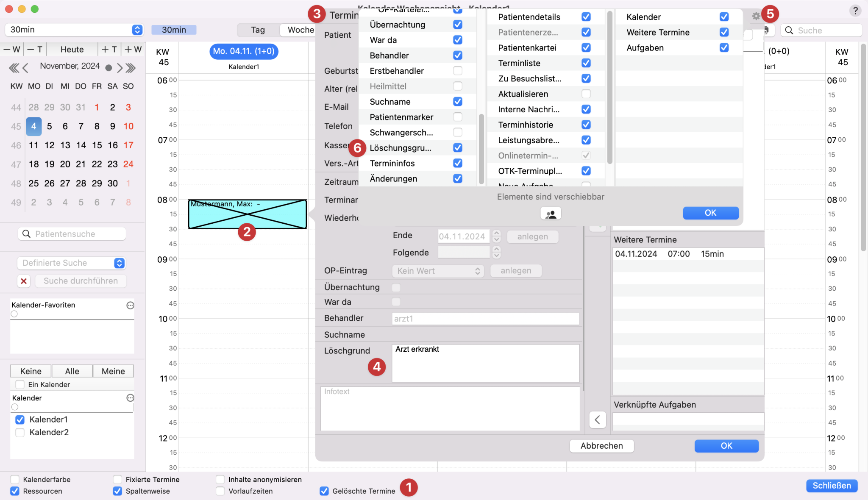
Task: Toggle Ressourcen checkbox
Action: (15, 491)
